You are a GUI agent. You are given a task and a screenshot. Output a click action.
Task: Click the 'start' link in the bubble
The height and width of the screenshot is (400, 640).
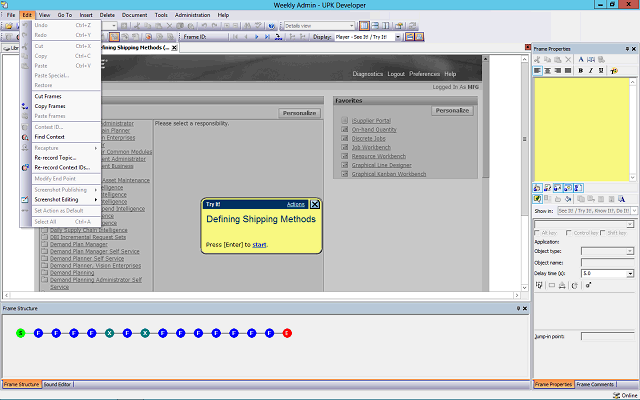[x=259, y=244]
